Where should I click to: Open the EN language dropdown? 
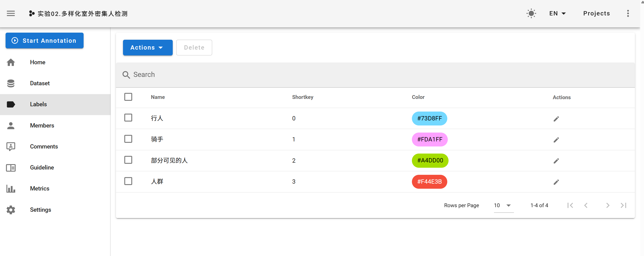point(557,13)
